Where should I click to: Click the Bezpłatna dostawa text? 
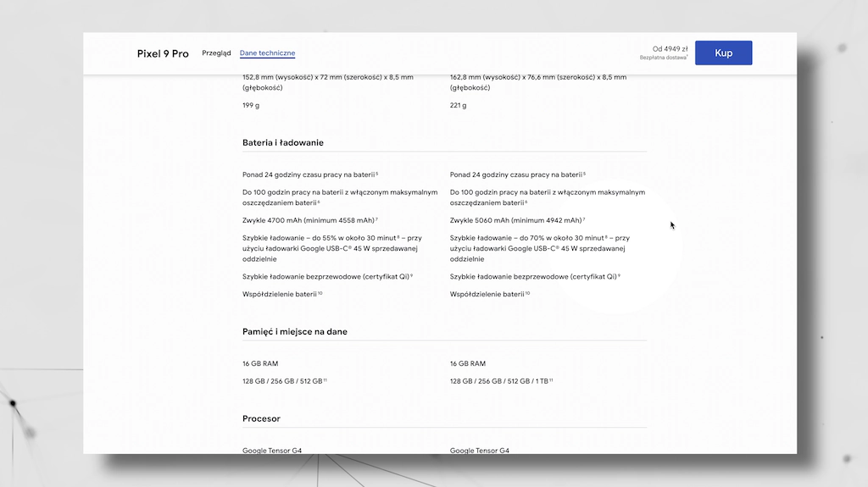pyautogui.click(x=663, y=58)
